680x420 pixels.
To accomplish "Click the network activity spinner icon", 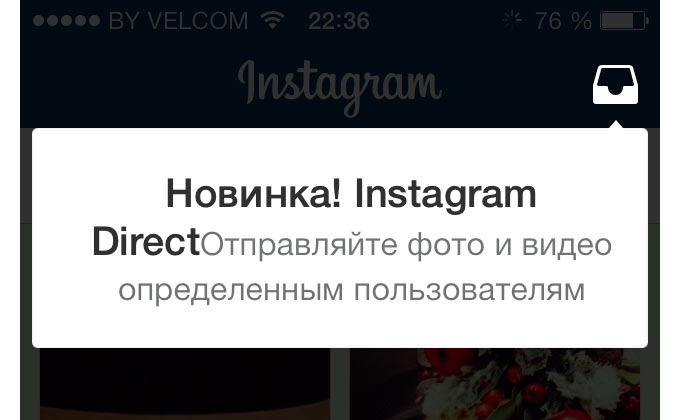I will tap(512, 20).
